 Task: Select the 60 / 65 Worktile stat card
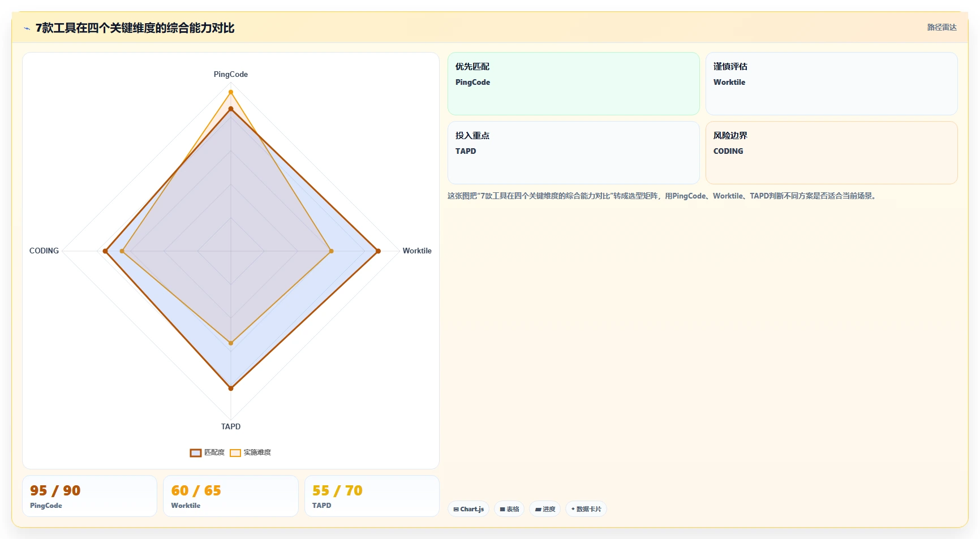coord(231,496)
